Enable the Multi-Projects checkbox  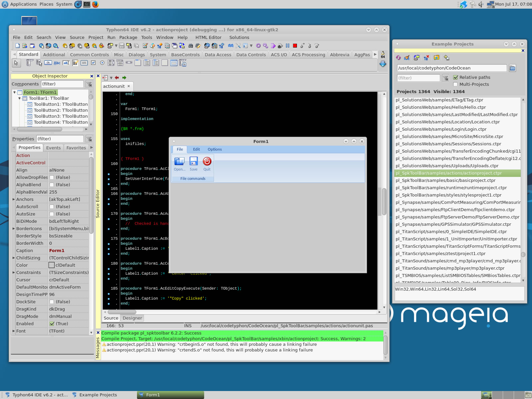pyautogui.click(x=456, y=84)
